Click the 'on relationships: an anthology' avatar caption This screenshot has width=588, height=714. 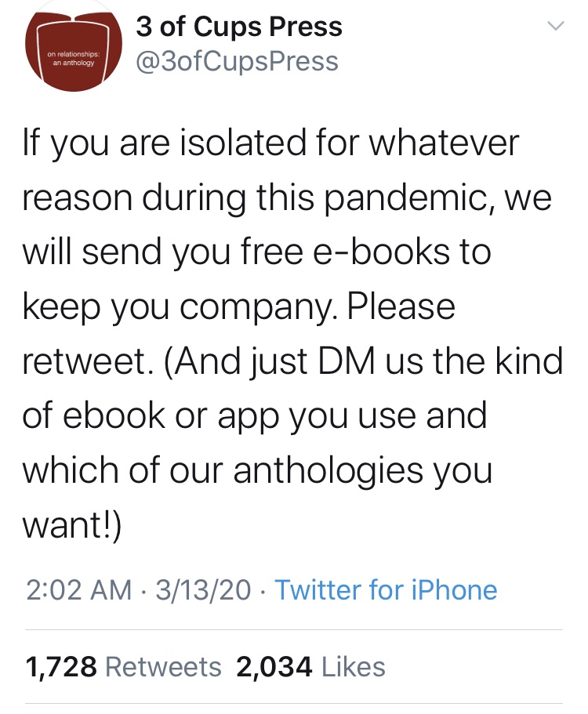coord(71,59)
